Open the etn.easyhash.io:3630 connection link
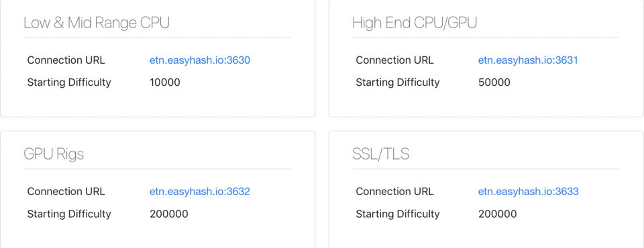644x248 pixels. click(200, 60)
